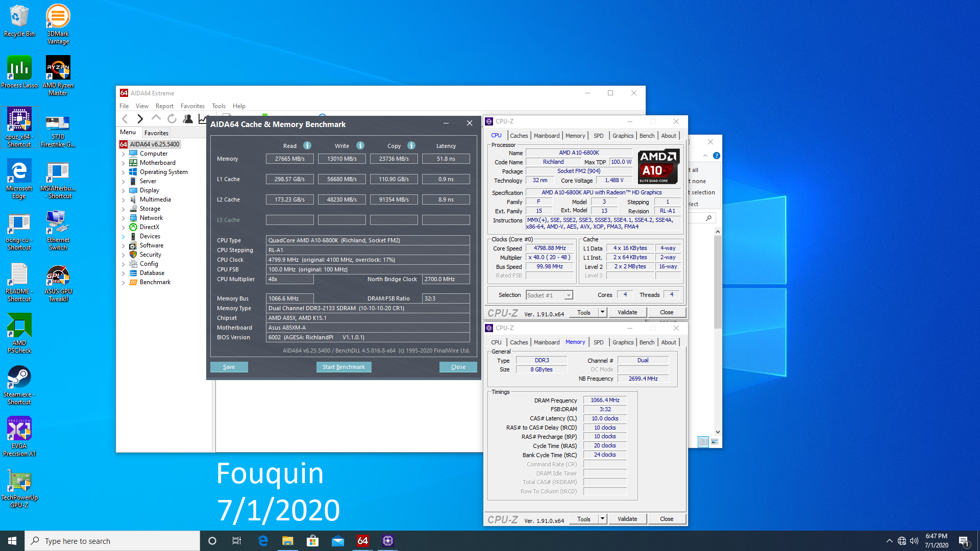This screenshot has height=551, width=980.
Task: Open README shortcut desktop icon
Action: coord(19,282)
